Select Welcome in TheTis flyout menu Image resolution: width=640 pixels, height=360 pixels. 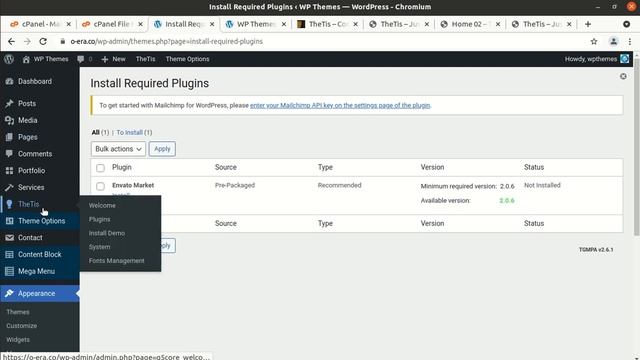pyautogui.click(x=102, y=205)
